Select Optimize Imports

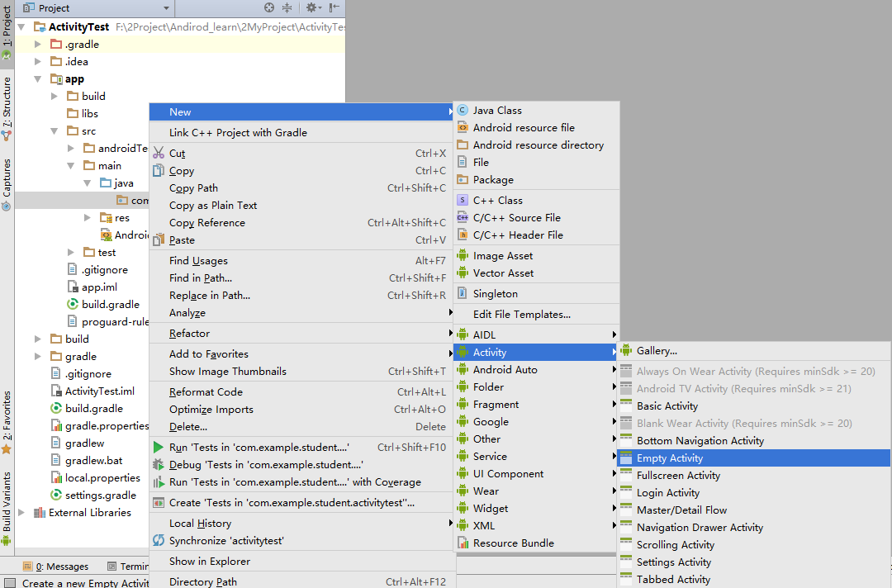(302, 410)
